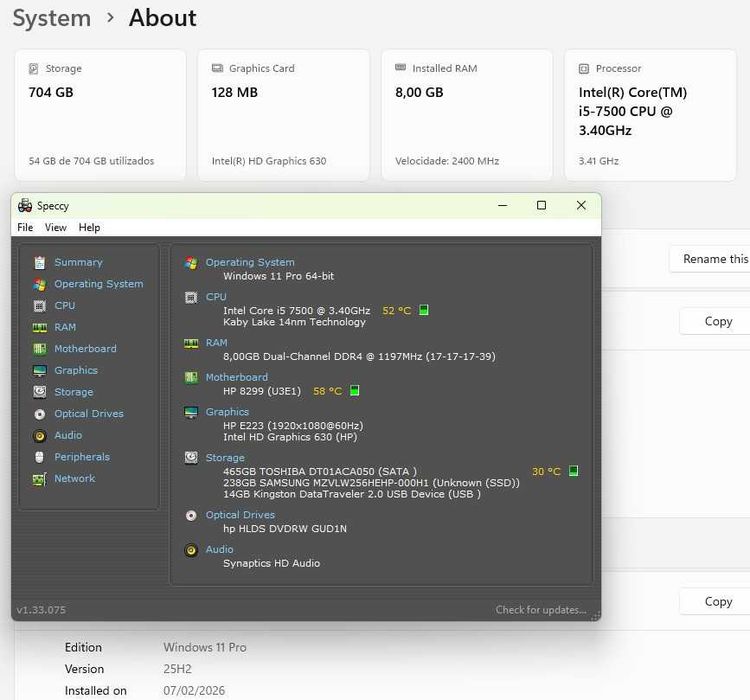The image size is (750, 700).
Task: Click the Speccy window resize grip
Action: click(x=596, y=616)
